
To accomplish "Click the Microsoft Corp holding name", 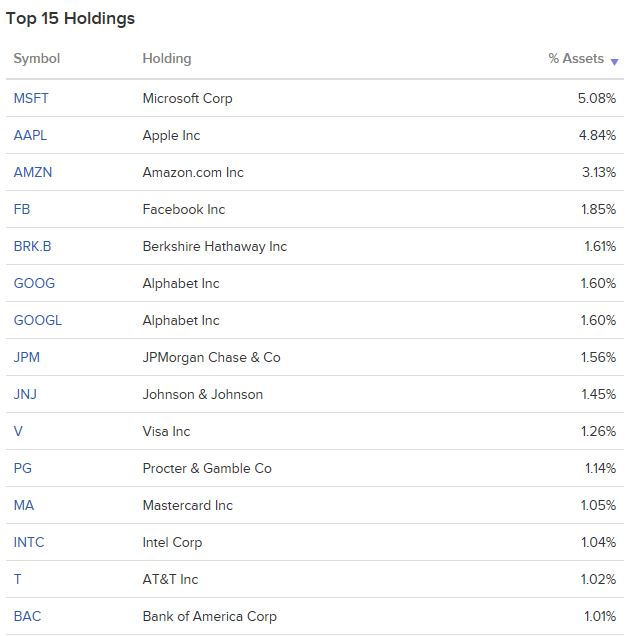I will [x=187, y=99].
